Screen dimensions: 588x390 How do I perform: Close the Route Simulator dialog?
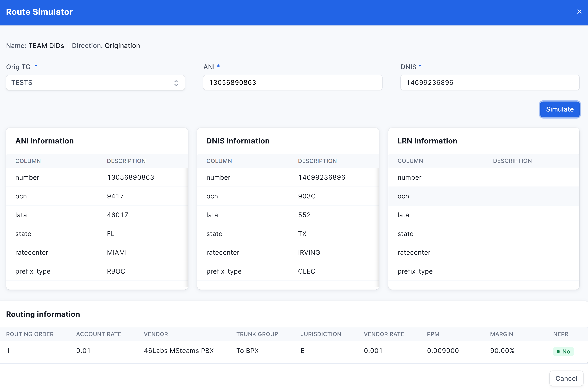579,12
